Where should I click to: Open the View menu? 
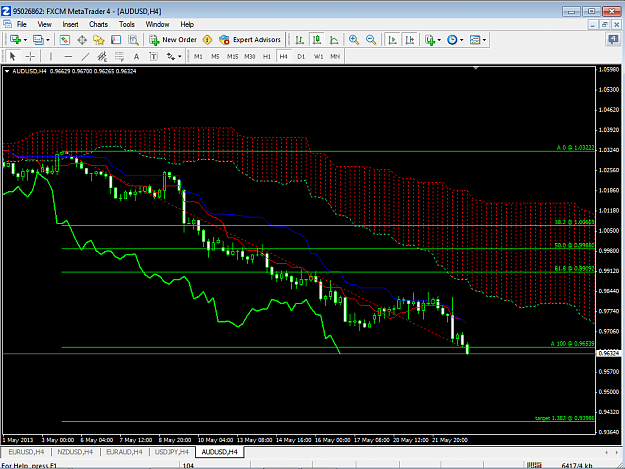pos(45,24)
